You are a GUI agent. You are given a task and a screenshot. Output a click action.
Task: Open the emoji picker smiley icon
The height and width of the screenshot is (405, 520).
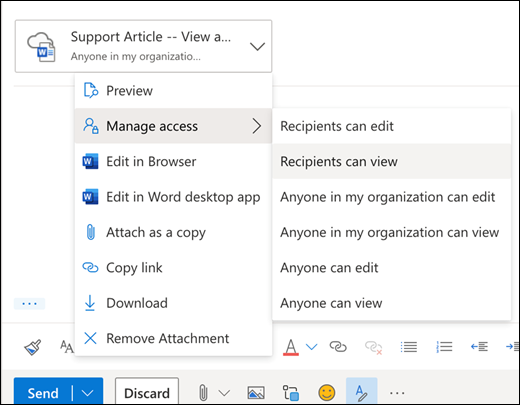pyautogui.click(x=327, y=392)
